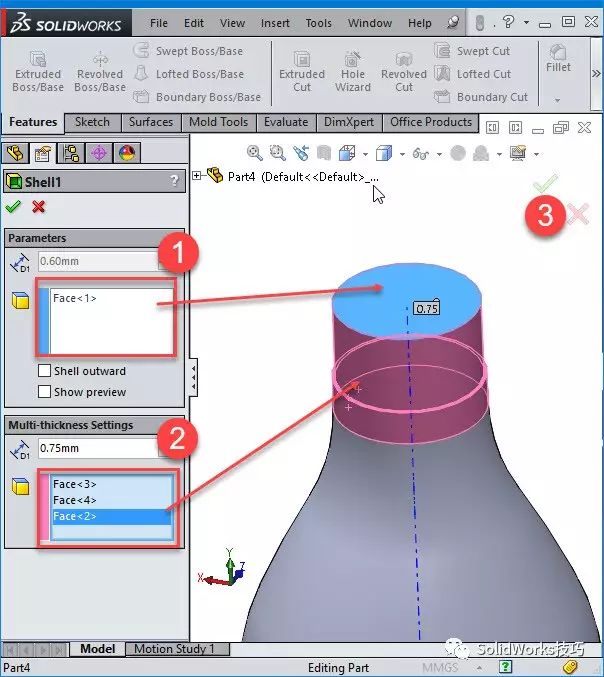Open the Display Style dropdown arrow
This screenshot has width=604, height=677.
(x=402, y=154)
